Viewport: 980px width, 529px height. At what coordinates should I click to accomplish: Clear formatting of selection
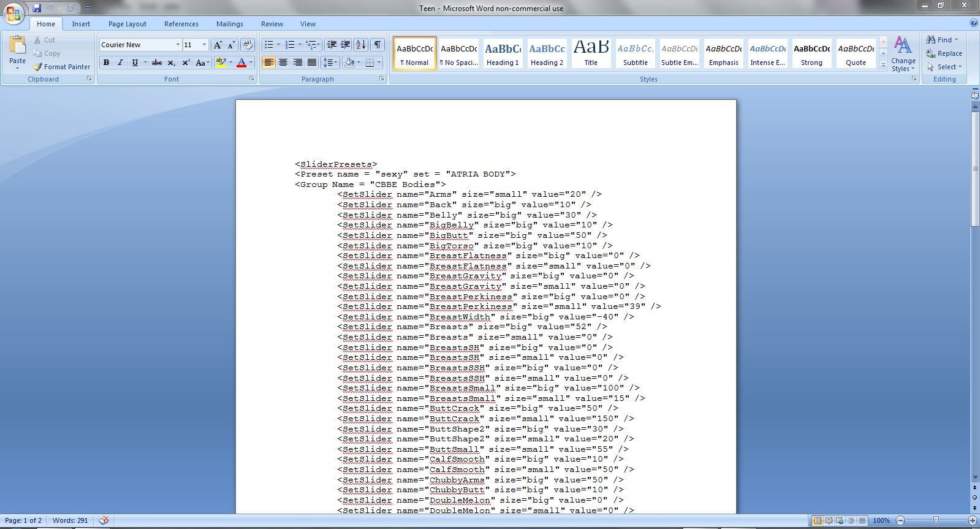pyautogui.click(x=248, y=45)
